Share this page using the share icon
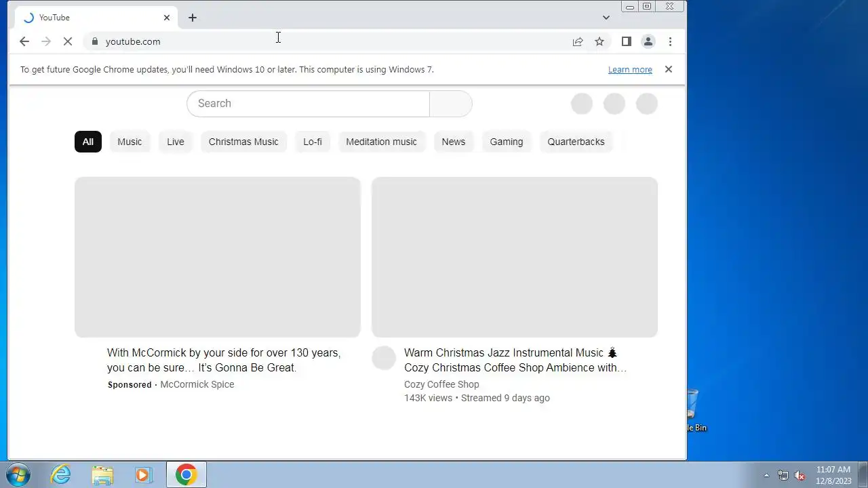This screenshot has width=868, height=488. (578, 41)
